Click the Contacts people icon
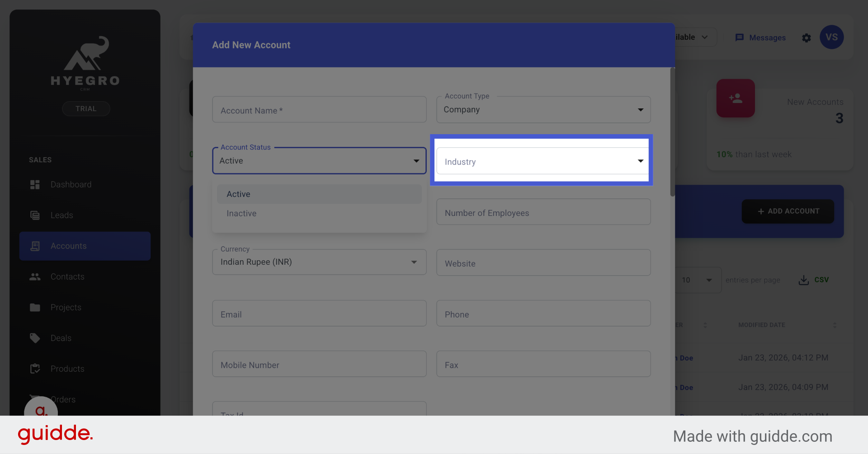868x454 pixels. [35, 276]
